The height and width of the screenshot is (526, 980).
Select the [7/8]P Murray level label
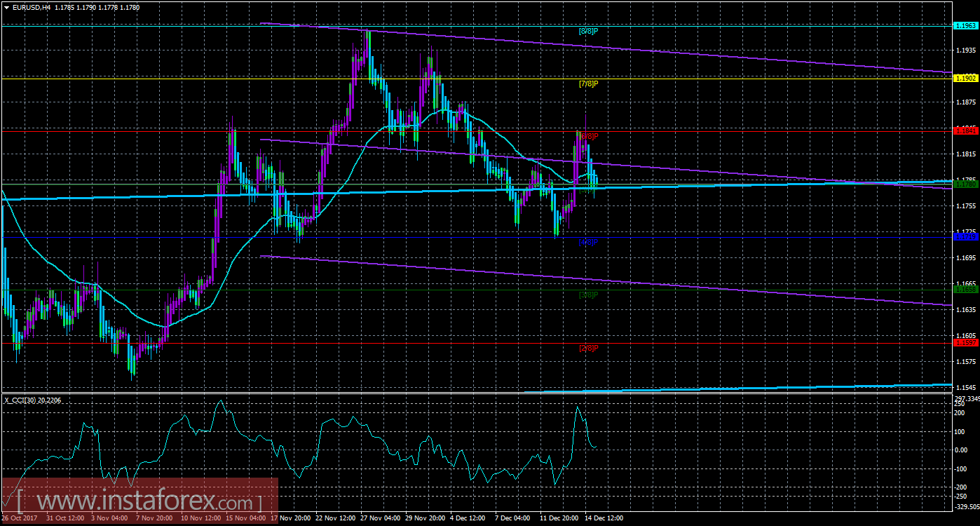(587, 84)
